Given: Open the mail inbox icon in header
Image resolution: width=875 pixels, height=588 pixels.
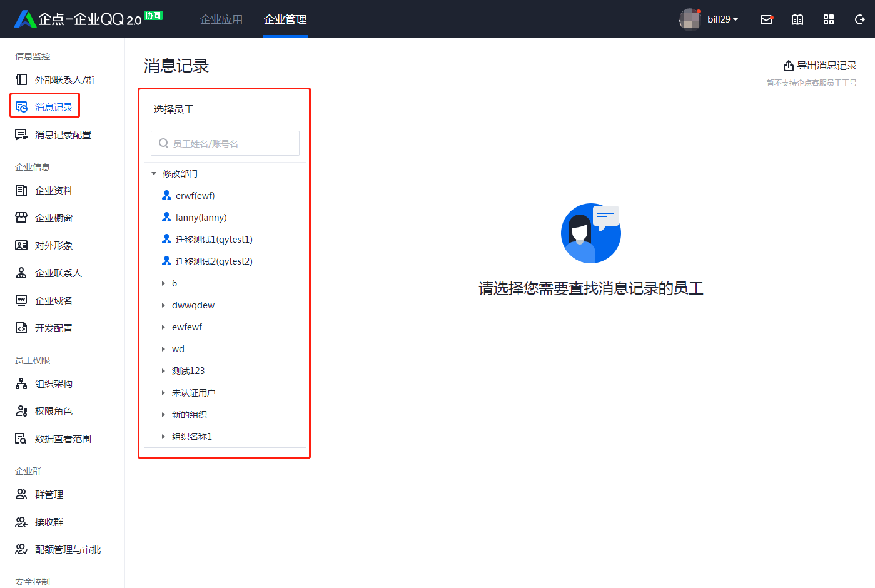Looking at the screenshot, I should pos(766,19).
